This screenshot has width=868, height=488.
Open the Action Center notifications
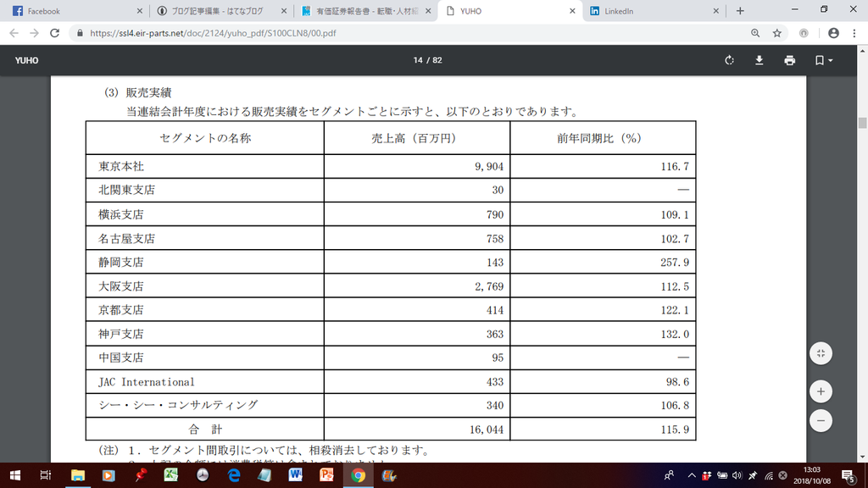pyautogui.click(x=848, y=476)
